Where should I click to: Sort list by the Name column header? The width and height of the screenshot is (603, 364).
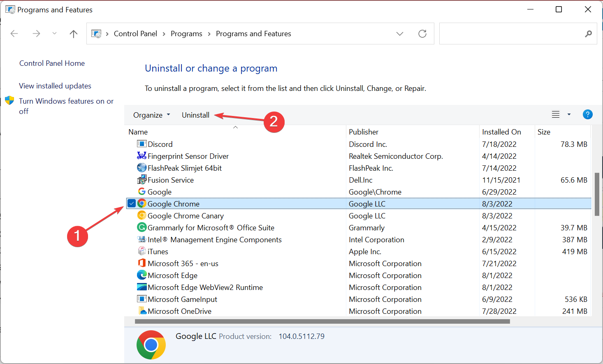235,132
